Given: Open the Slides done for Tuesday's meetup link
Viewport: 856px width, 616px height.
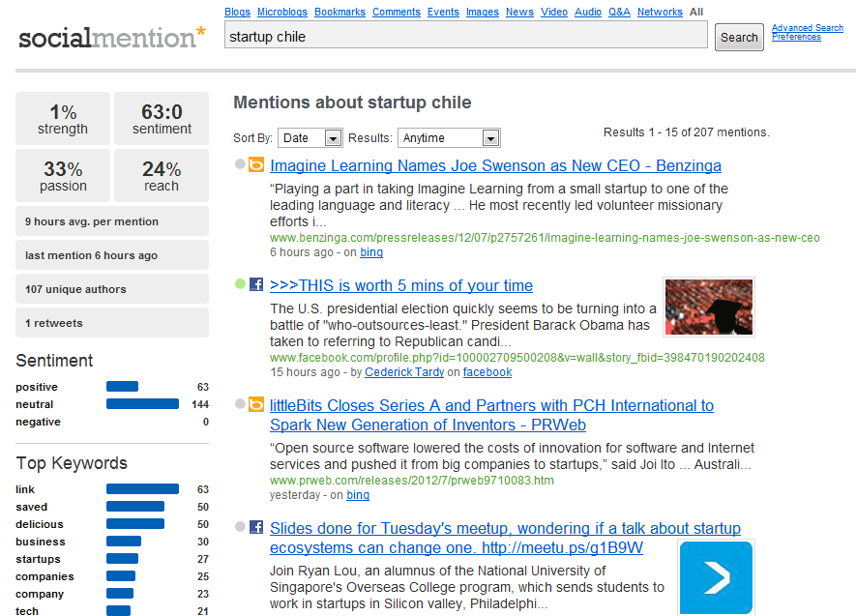Looking at the screenshot, I should tap(505, 538).
